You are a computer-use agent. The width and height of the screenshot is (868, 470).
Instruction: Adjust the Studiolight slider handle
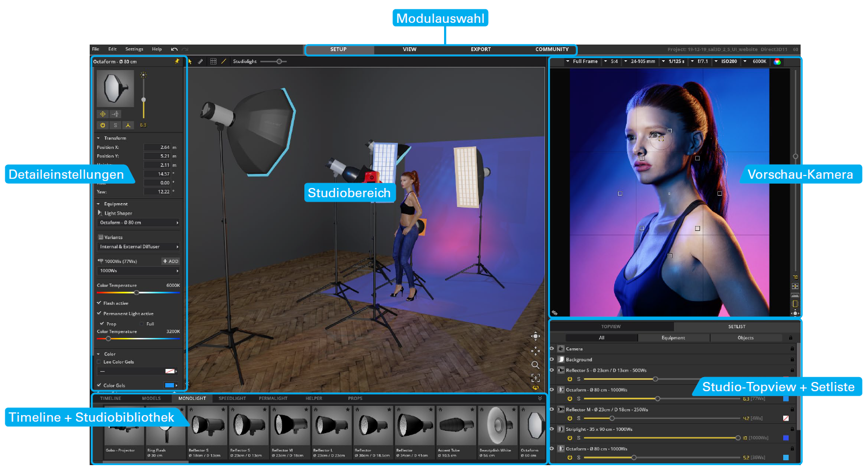click(279, 61)
